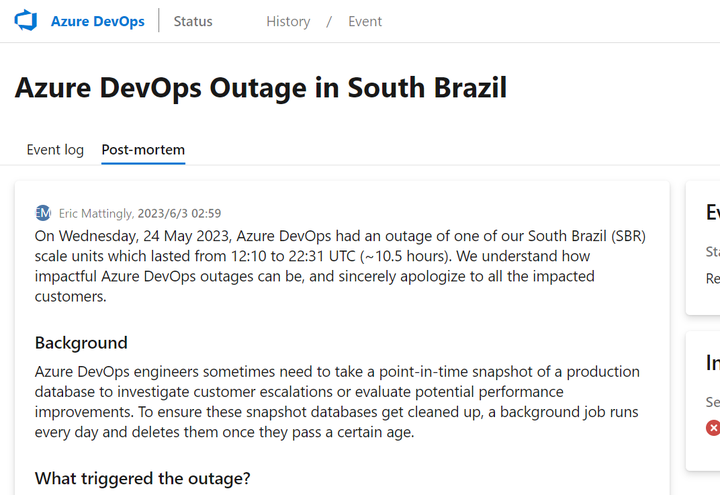
Task: Click the EM author avatar icon
Action: (43, 213)
